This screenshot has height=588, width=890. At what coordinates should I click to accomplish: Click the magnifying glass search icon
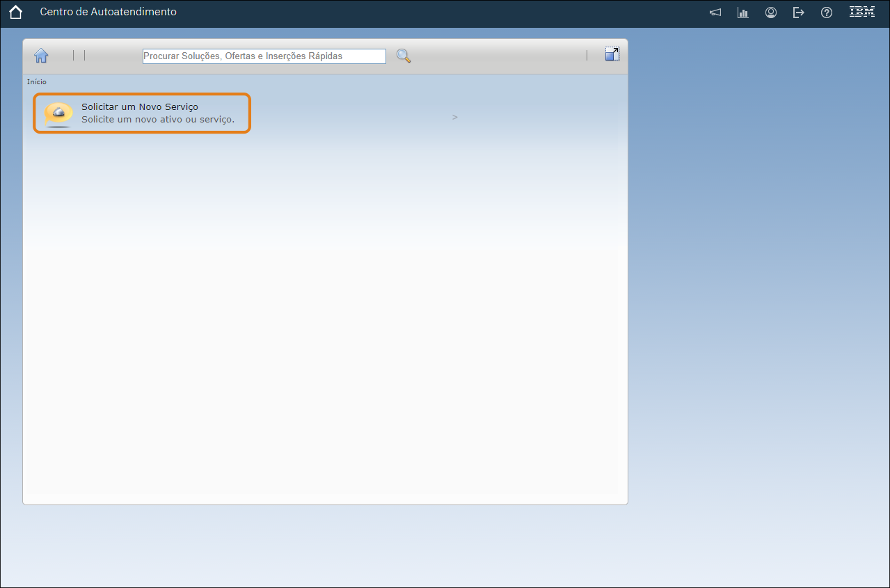pos(404,56)
